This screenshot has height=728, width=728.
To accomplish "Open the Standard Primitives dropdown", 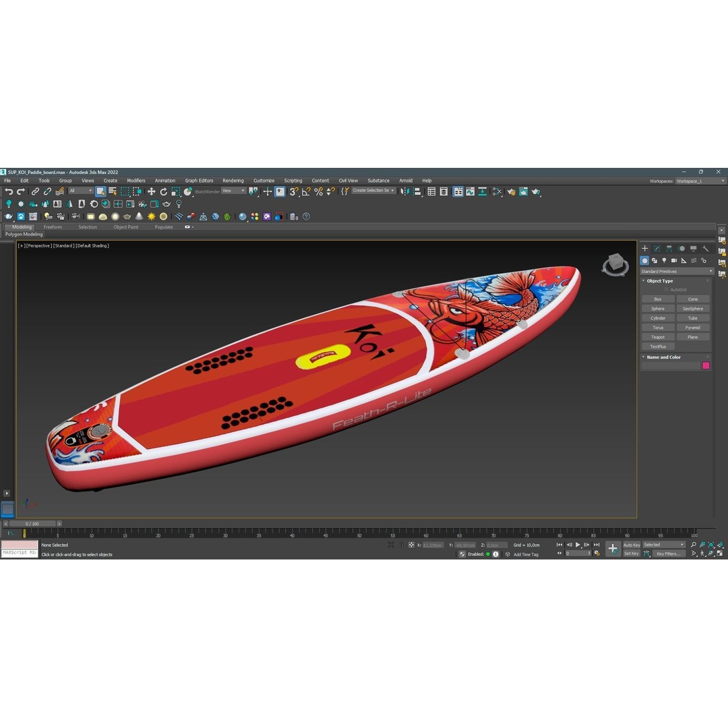I will pyautogui.click(x=677, y=271).
